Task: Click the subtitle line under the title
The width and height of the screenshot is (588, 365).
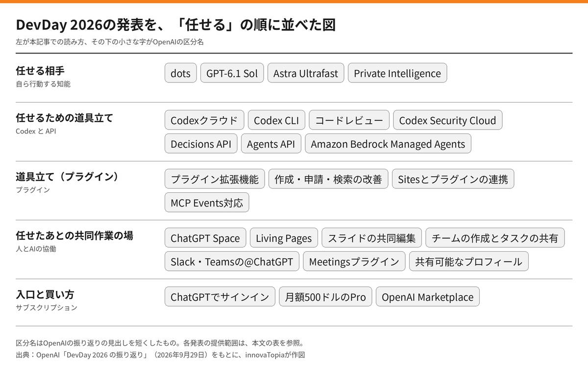Action: pyautogui.click(x=110, y=42)
